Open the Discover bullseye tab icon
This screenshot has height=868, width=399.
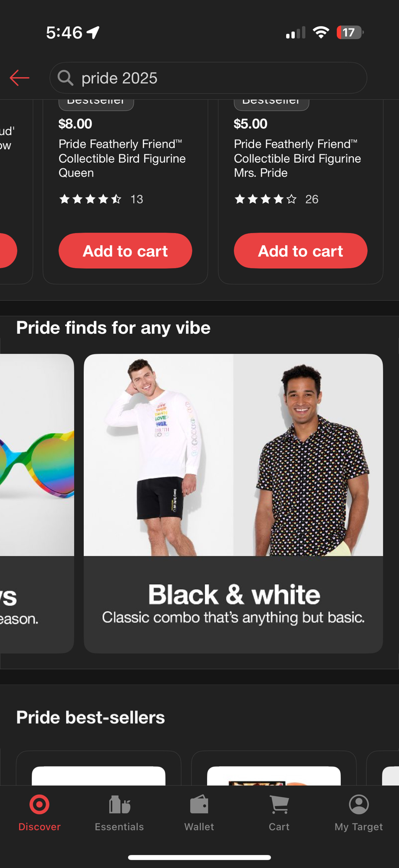click(x=40, y=805)
